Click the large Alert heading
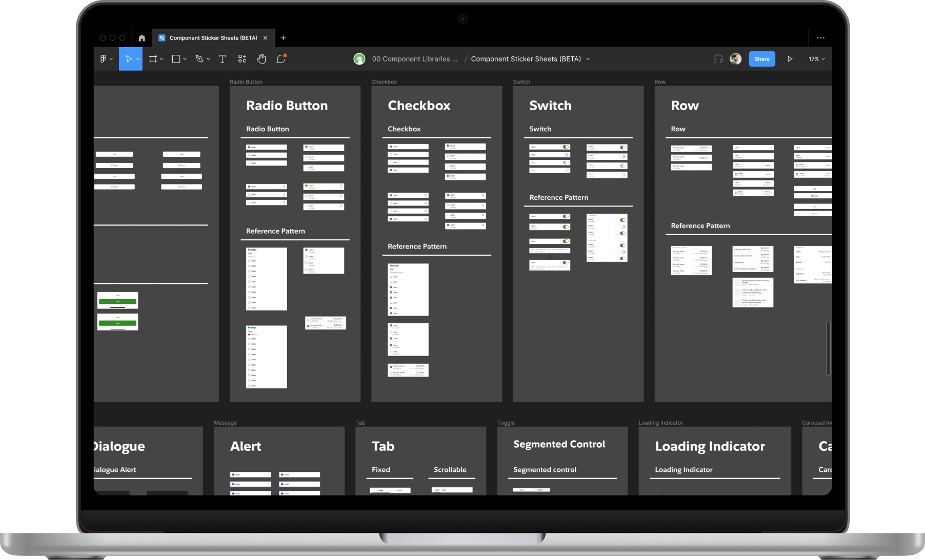Image resolution: width=925 pixels, height=560 pixels. 246,446
